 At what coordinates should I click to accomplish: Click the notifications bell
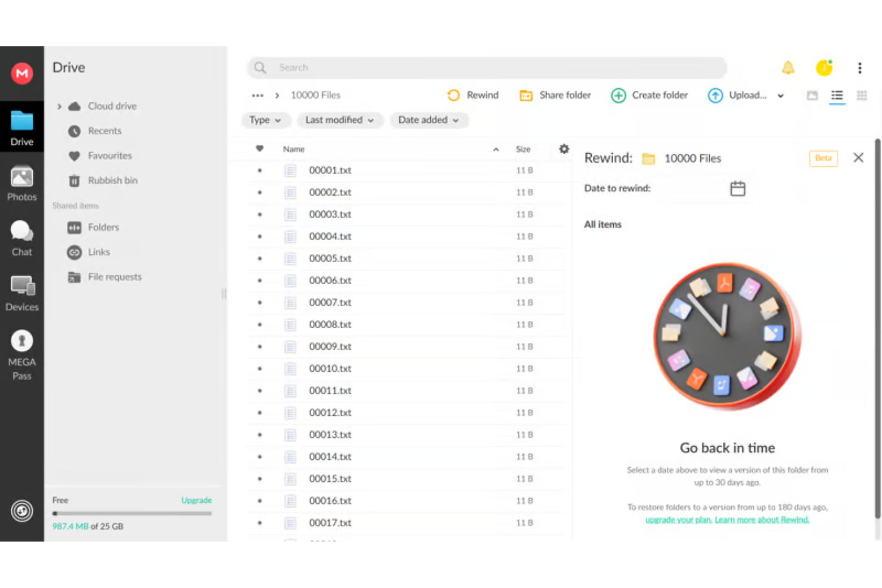pos(788,67)
